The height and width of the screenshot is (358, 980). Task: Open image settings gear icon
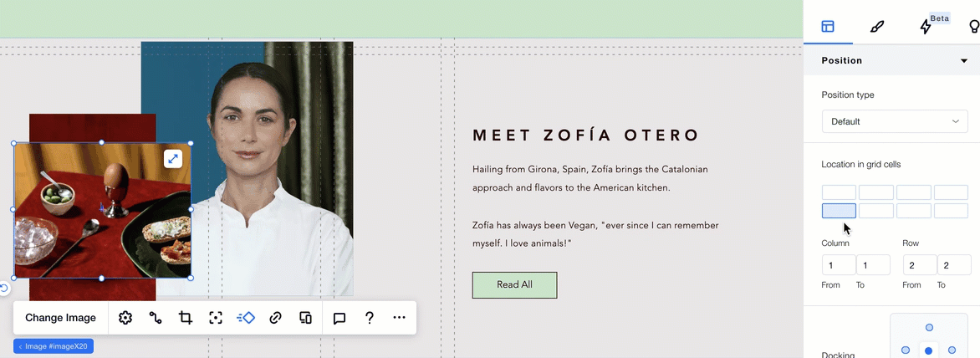tap(125, 318)
